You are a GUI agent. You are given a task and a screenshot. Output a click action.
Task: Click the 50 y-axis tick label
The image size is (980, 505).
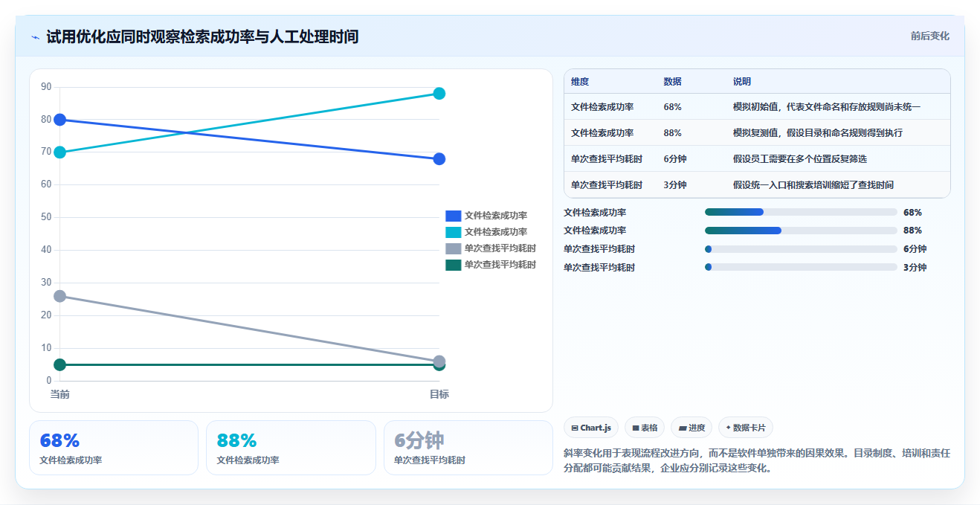pyautogui.click(x=46, y=217)
